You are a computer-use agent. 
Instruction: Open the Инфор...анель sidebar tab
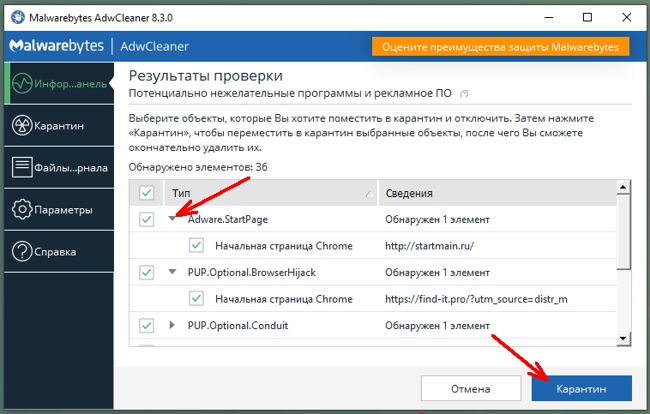59,83
